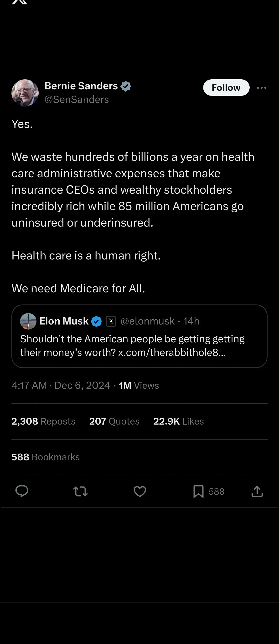This screenshot has width=279, height=644.
Task: Open Bernie Sanders display name
Action: point(81,86)
